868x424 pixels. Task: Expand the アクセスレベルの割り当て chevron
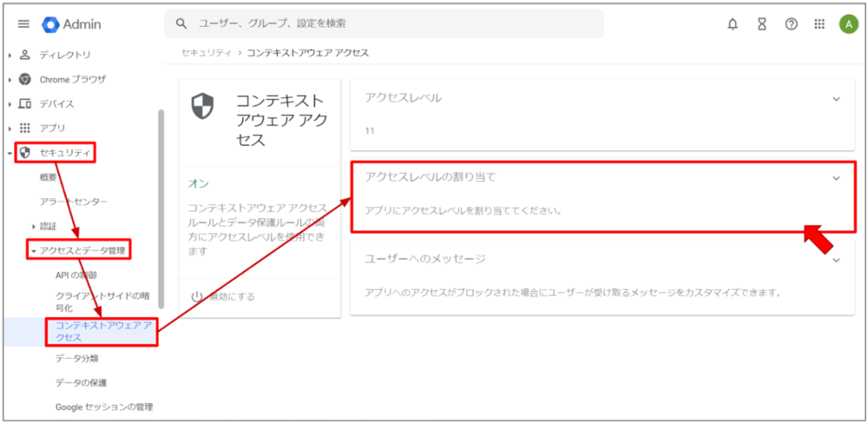click(837, 178)
